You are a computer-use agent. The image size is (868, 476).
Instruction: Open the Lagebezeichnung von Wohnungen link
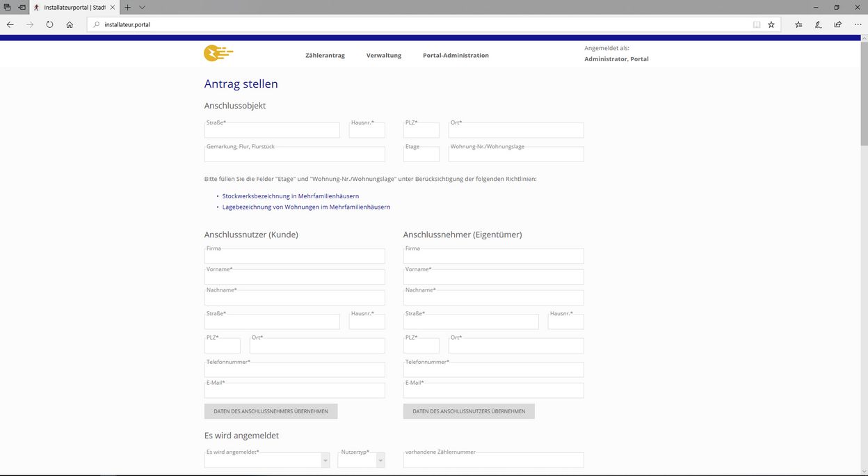tap(306, 207)
